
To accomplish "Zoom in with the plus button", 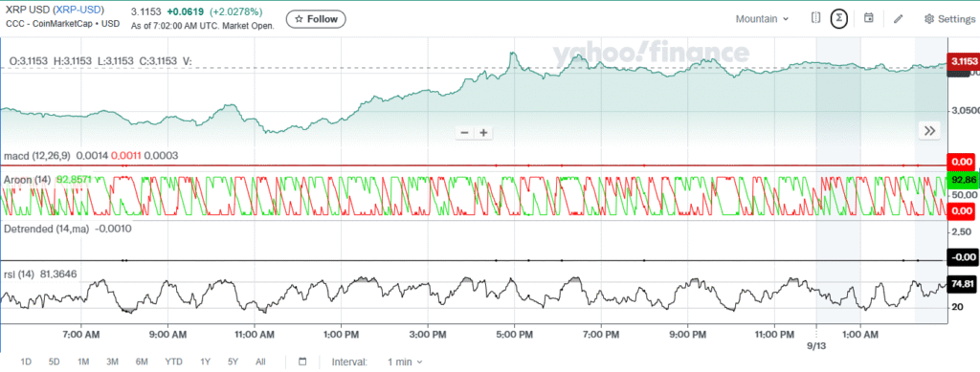I will tap(483, 132).
